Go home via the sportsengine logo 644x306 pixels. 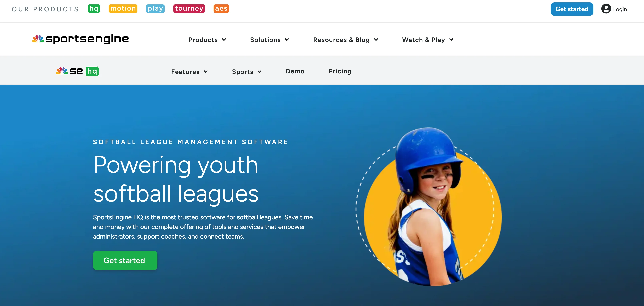[x=80, y=39]
